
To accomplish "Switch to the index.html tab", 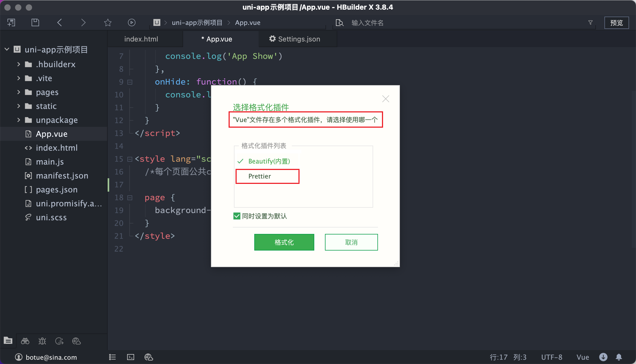I will 141,39.
